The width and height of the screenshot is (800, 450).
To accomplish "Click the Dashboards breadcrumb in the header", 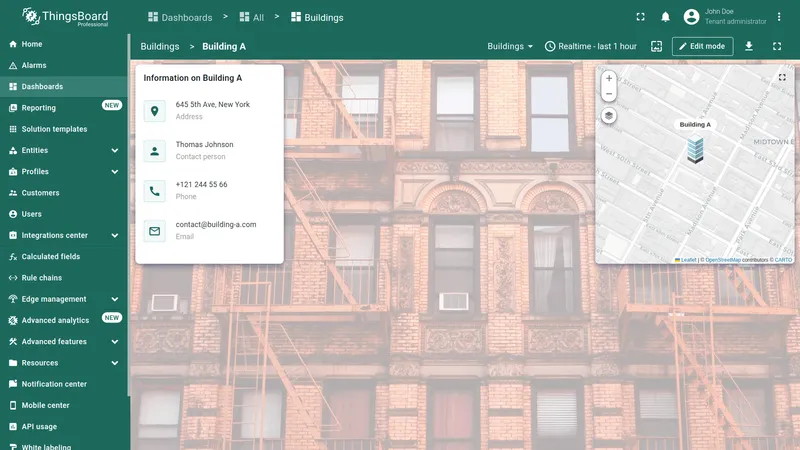I will [x=180, y=17].
